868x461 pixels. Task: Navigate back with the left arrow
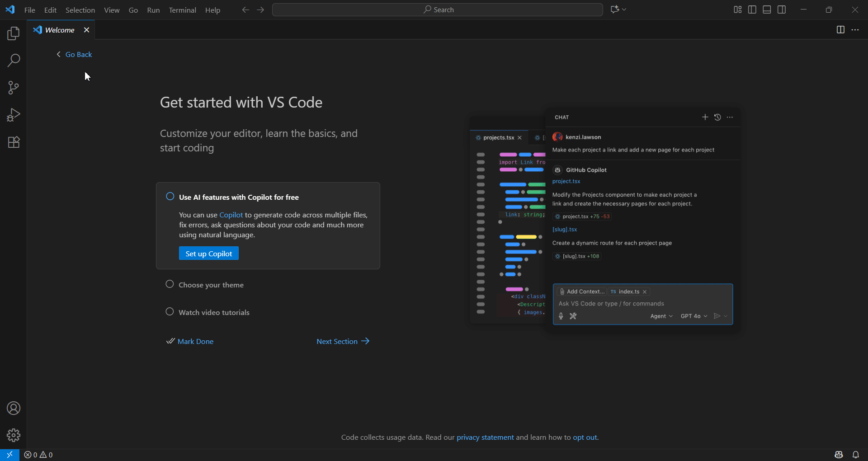pos(245,9)
